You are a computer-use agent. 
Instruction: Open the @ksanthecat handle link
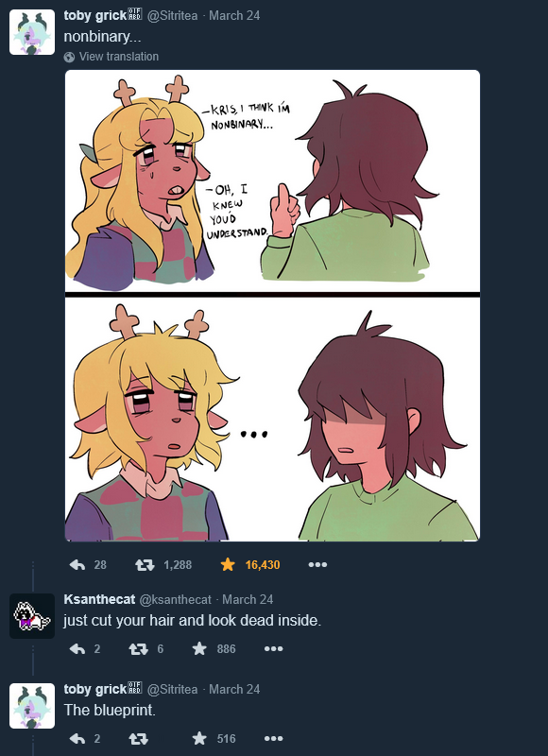(x=176, y=599)
